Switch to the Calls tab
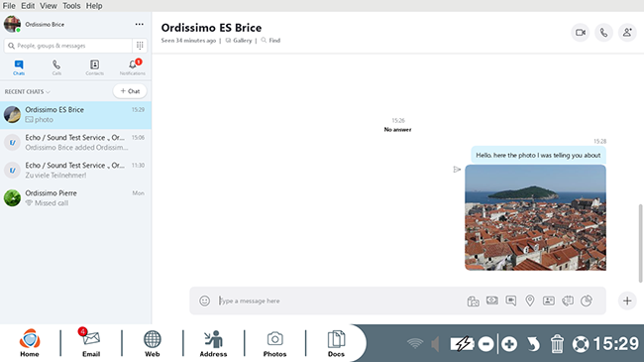The image size is (644, 362). tap(56, 67)
